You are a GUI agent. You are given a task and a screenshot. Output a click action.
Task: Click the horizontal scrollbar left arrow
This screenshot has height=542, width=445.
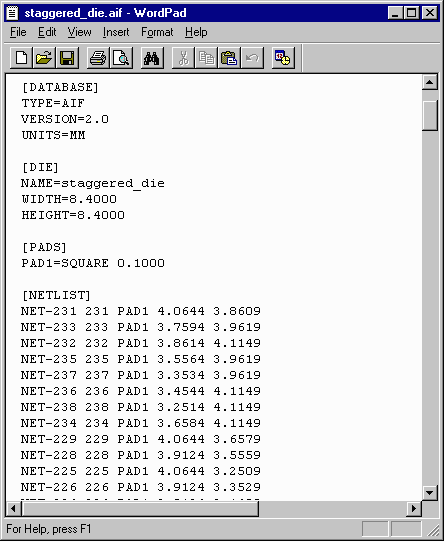point(14,508)
